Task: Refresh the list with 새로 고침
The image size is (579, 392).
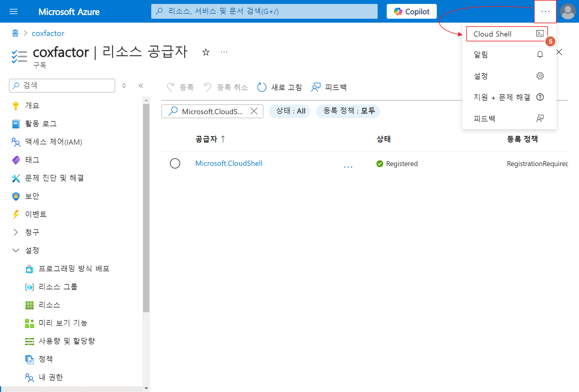Action: (x=280, y=87)
